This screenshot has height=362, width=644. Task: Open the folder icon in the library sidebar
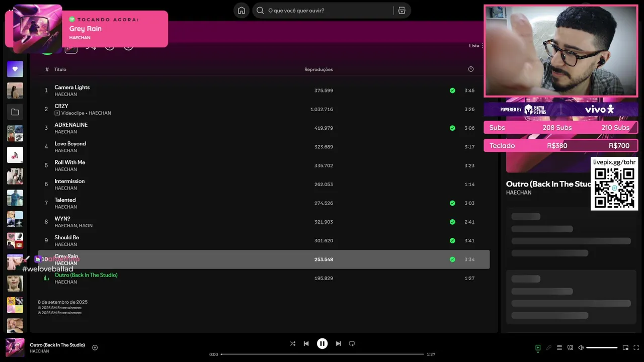coord(15,112)
